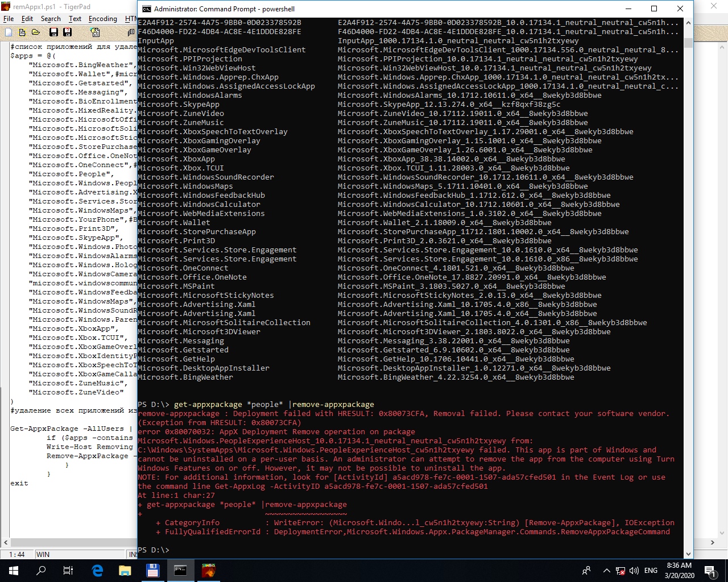Click the blue floppy disk taskbar app
Image resolution: width=728 pixels, height=582 pixels.
[152, 571]
